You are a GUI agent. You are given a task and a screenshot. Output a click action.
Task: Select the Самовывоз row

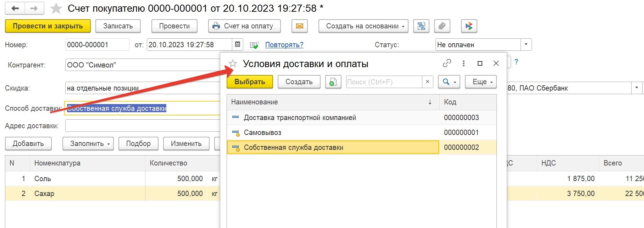click(x=361, y=132)
